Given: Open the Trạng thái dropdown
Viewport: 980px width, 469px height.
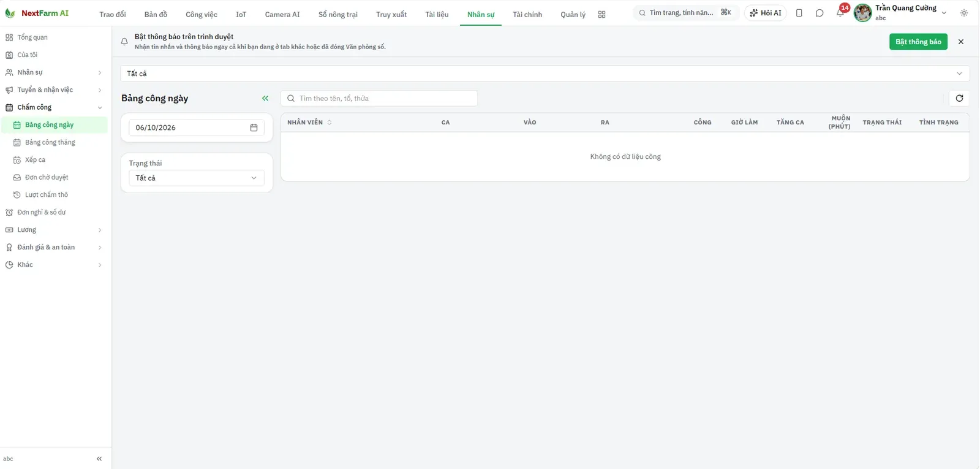Looking at the screenshot, I should tap(197, 178).
